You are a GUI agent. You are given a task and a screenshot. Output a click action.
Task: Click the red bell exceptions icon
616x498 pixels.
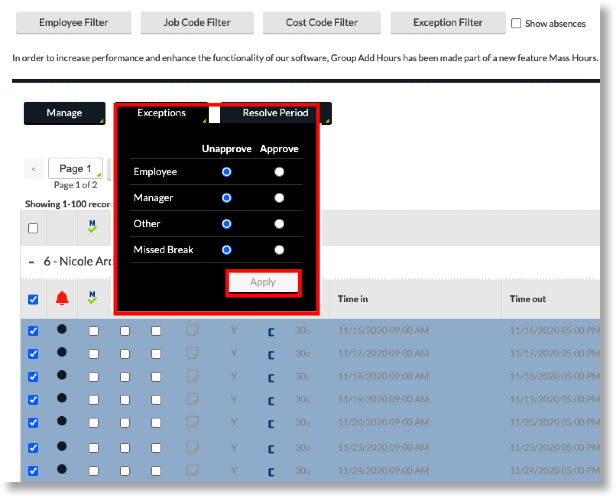pos(62,298)
